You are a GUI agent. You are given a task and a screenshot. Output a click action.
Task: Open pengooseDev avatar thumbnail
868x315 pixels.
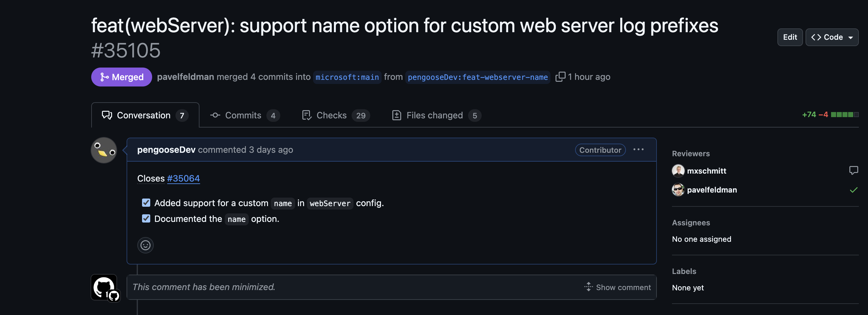tap(104, 150)
